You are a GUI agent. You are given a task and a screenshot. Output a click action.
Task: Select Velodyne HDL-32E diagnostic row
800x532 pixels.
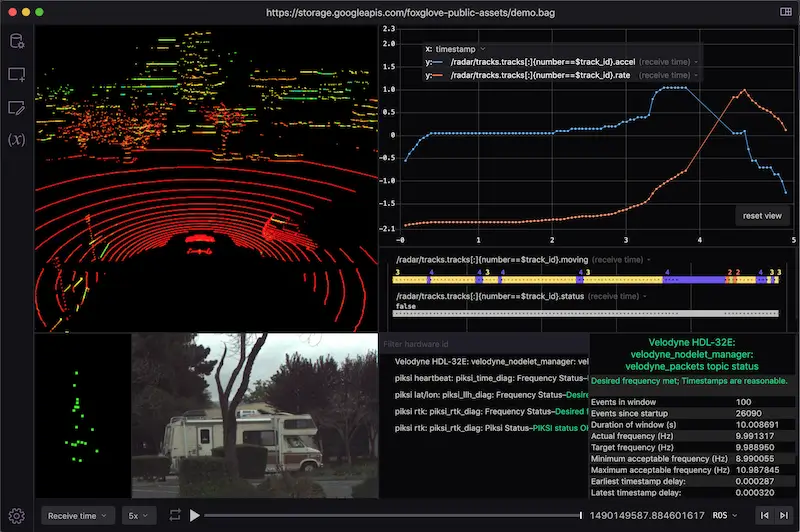(x=491, y=362)
